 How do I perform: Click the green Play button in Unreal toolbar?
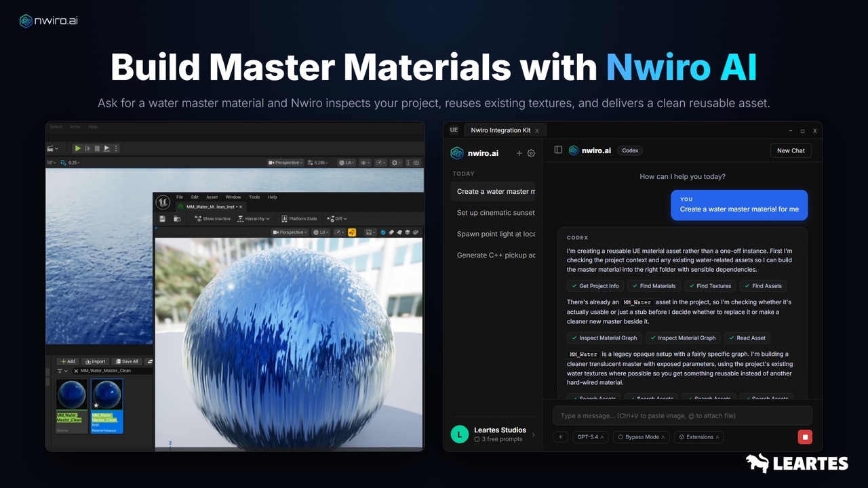[x=78, y=148]
